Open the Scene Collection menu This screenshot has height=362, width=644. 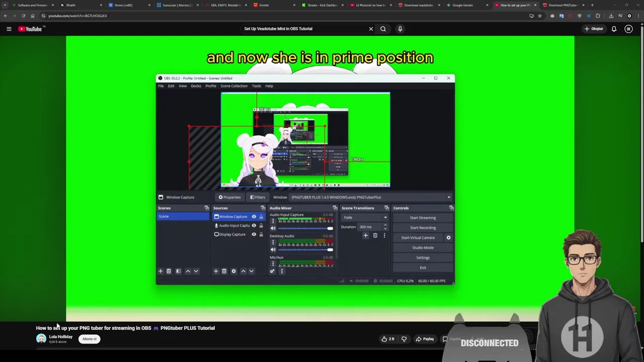(234, 86)
